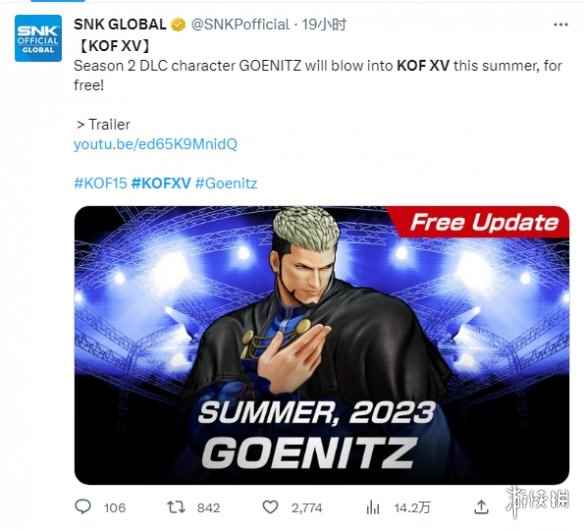This screenshot has height=529, width=584.
Task: Open the youtu.be trailer link
Action: coord(155,144)
